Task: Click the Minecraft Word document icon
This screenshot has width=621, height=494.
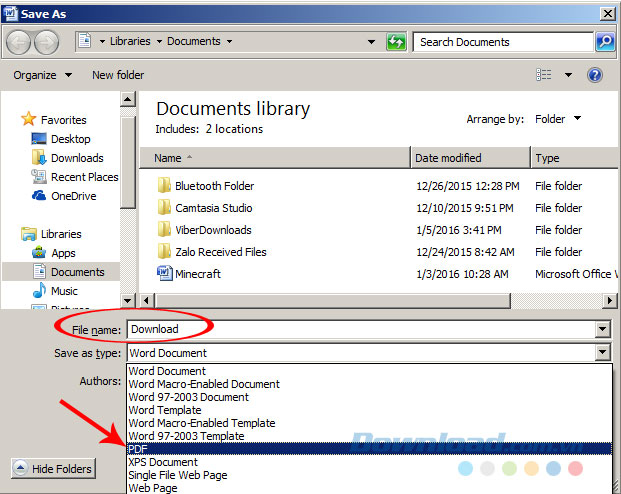Action: coord(164,273)
